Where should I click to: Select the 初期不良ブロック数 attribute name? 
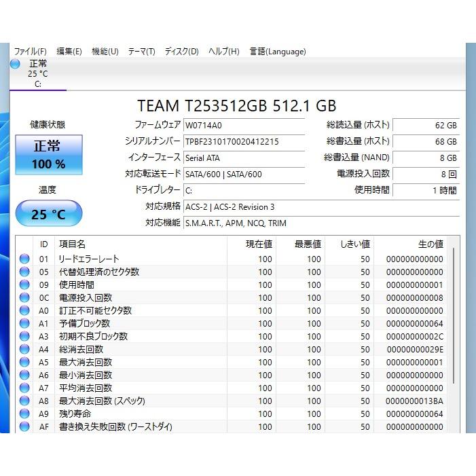[93, 336]
